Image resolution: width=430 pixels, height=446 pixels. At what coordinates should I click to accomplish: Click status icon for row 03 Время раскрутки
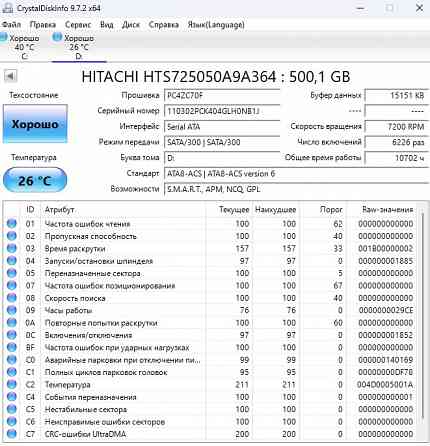coord(12,248)
